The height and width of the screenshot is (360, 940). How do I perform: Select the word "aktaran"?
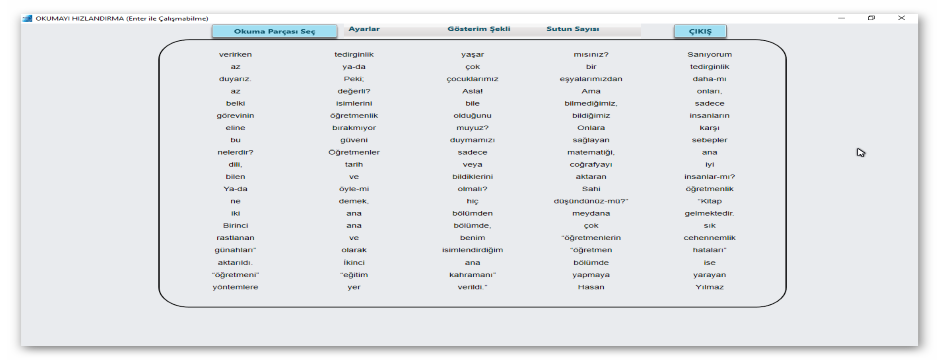click(591, 177)
